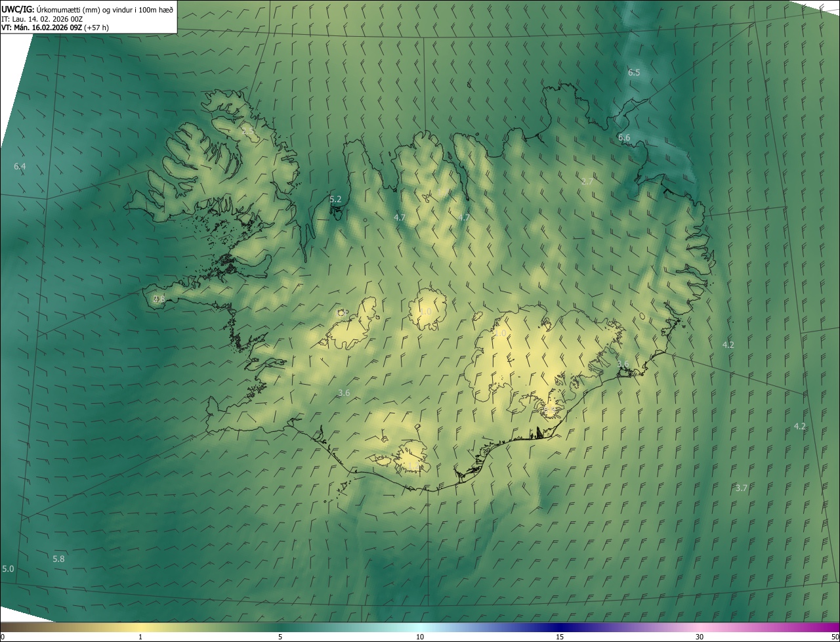Click the 6.6 value label near the northeast peninsula
The height and width of the screenshot is (642, 840).
tap(624, 138)
